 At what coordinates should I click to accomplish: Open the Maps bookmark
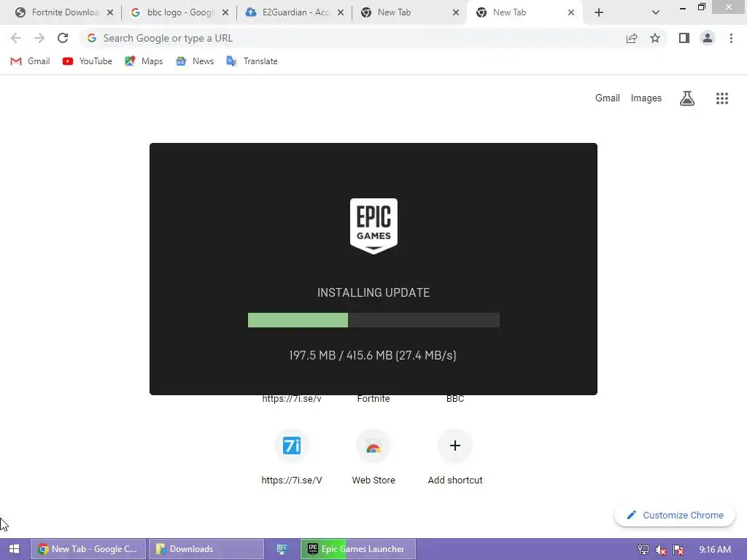click(x=144, y=61)
